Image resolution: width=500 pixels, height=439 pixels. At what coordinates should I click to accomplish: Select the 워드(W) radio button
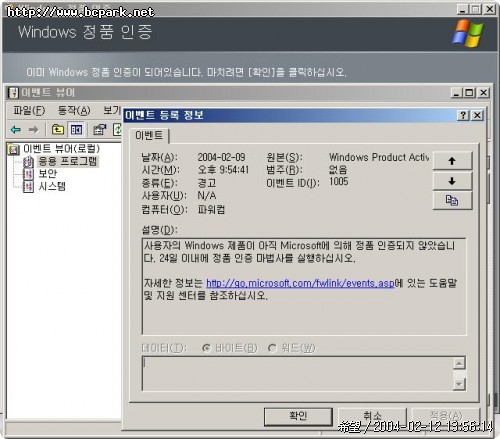pos(291,348)
